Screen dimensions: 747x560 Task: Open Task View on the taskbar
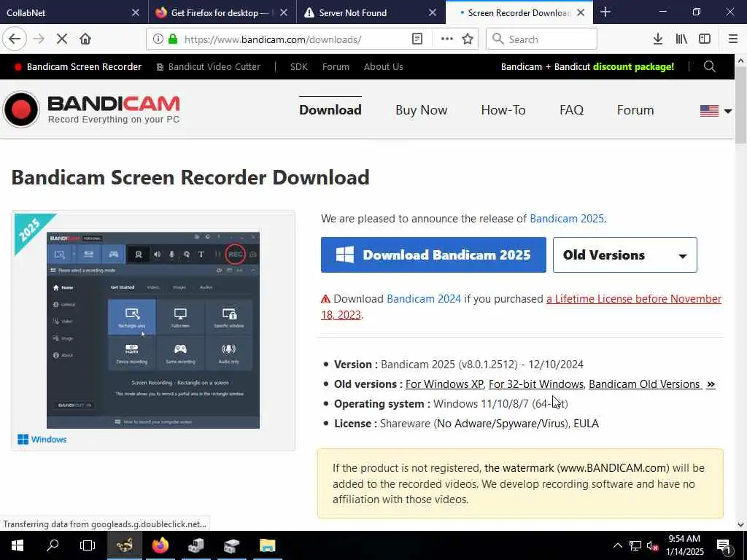coord(88,545)
